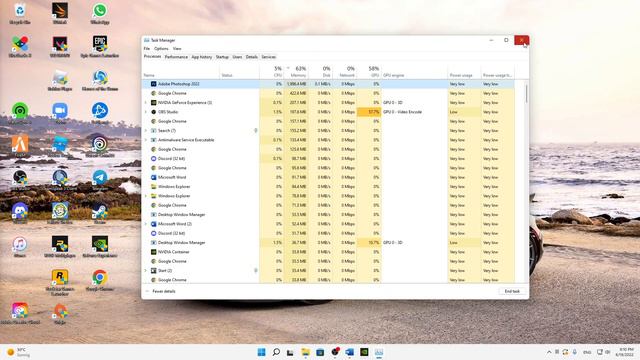
Task: Switch to the Startup tab
Action: tap(222, 57)
